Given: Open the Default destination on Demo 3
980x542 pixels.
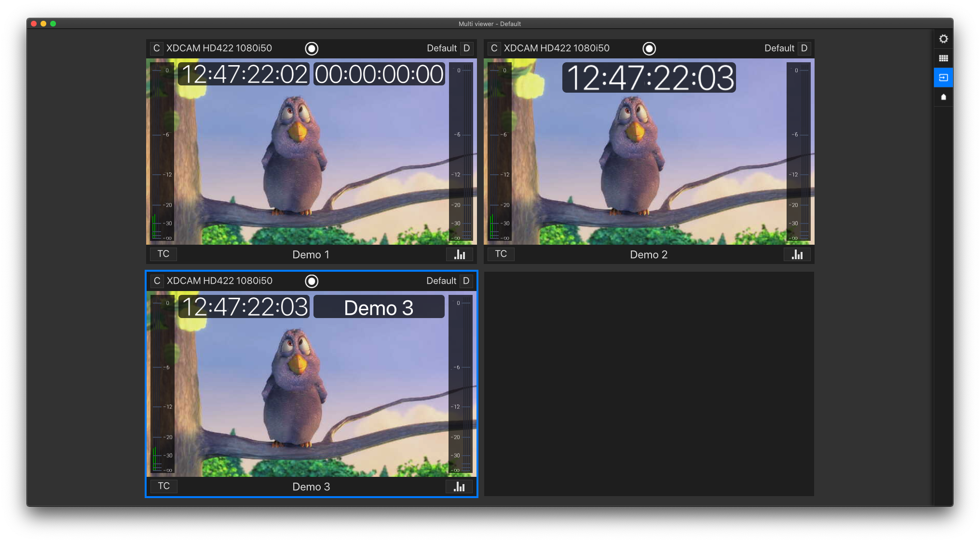Looking at the screenshot, I should tap(441, 281).
